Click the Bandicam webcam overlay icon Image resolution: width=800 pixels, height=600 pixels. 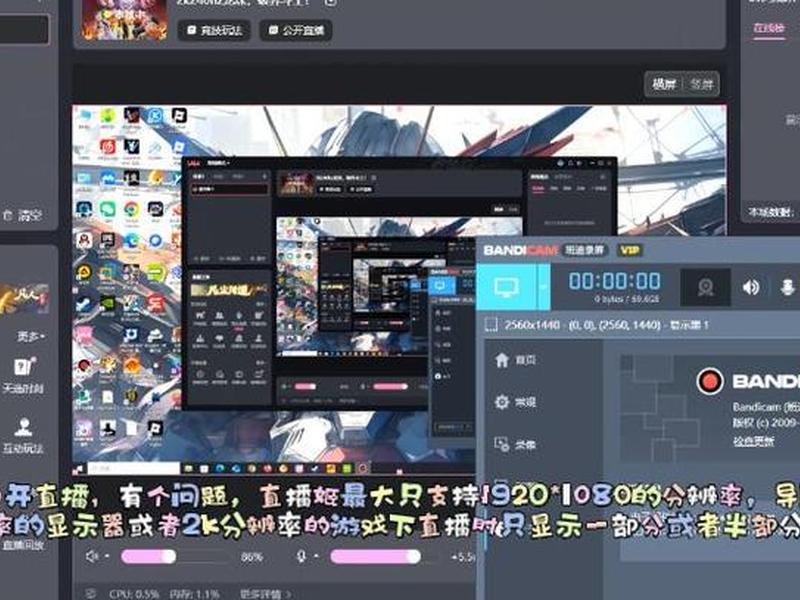[706, 288]
